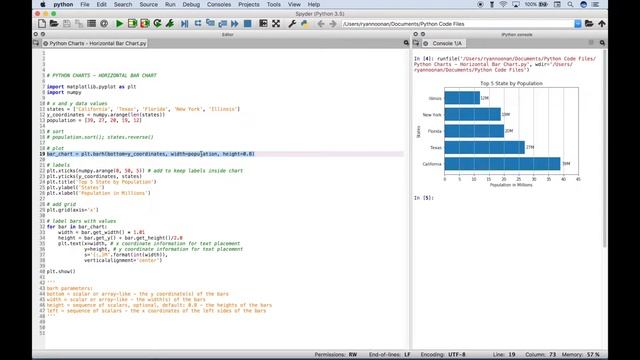This screenshot has height=360, width=640.
Task: Open Spotlight search in menu bar
Action: (570, 4)
